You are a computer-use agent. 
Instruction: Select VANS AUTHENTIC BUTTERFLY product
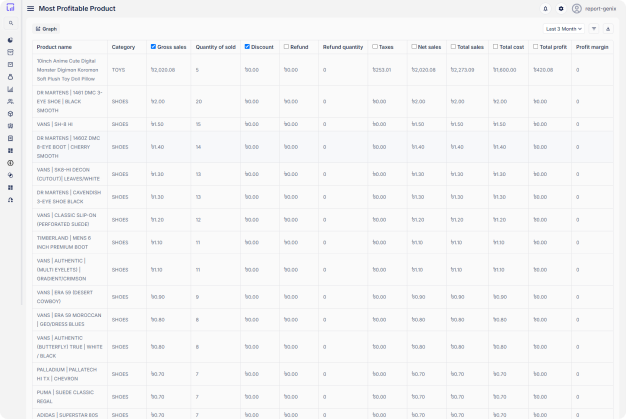point(69,347)
